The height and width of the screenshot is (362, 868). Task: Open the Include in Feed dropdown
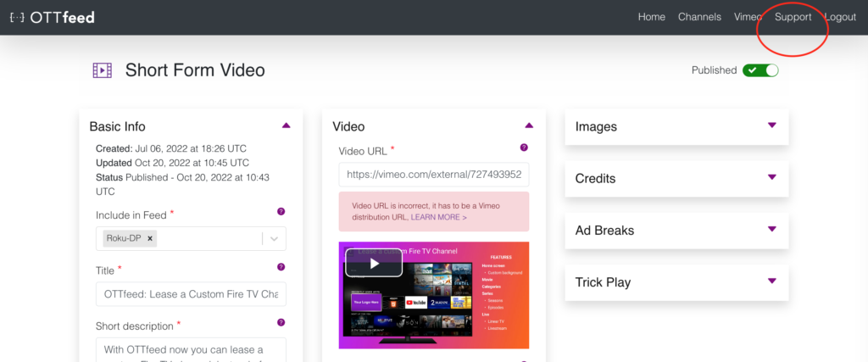click(x=274, y=239)
